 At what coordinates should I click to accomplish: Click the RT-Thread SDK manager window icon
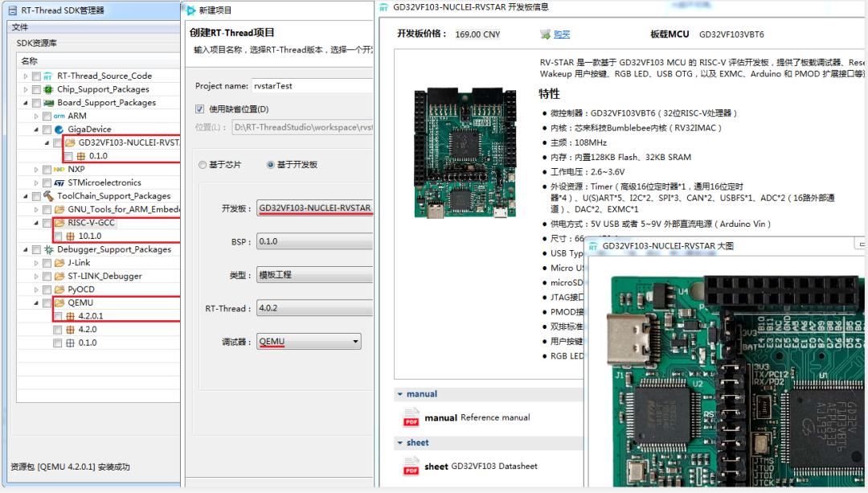(x=13, y=10)
